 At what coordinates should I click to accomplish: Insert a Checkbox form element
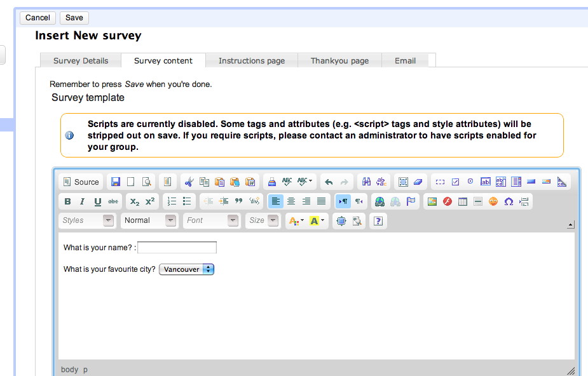pyautogui.click(x=455, y=181)
